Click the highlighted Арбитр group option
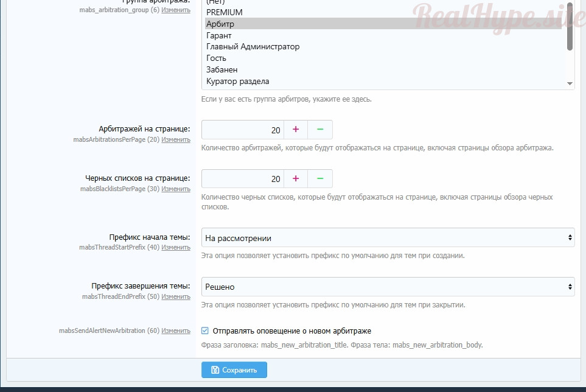The image size is (586, 392). click(x=220, y=24)
